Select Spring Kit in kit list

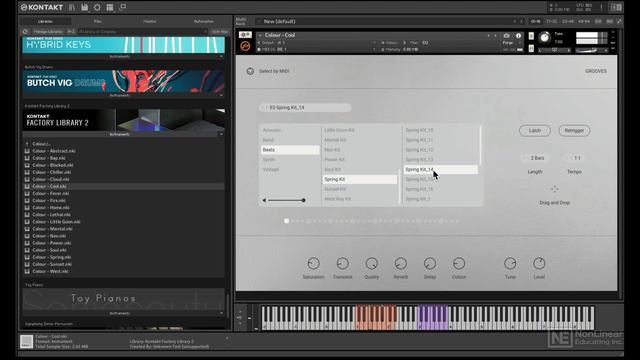point(360,179)
